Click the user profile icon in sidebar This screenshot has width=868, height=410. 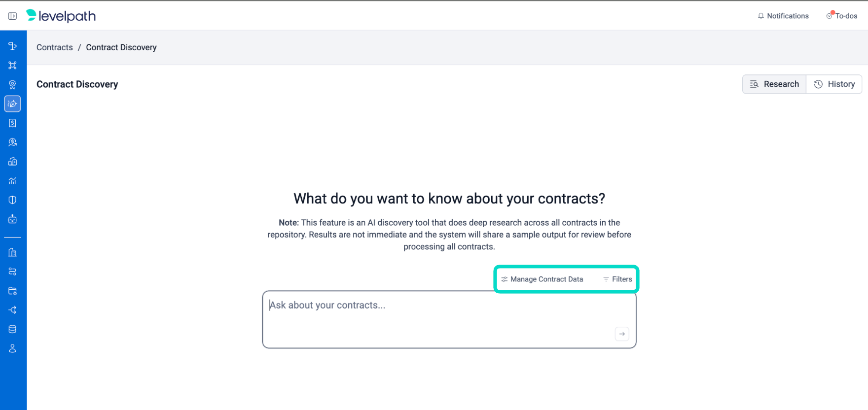click(x=13, y=348)
